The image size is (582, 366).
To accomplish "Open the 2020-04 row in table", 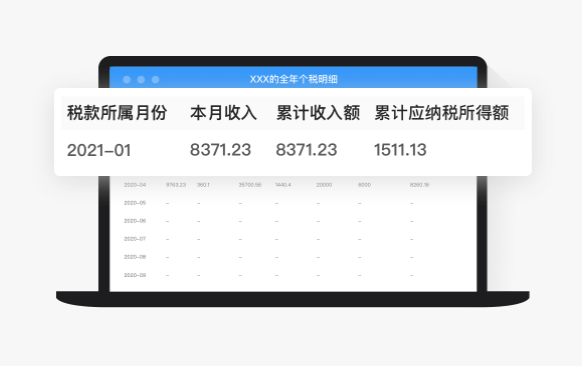I will (x=293, y=185).
